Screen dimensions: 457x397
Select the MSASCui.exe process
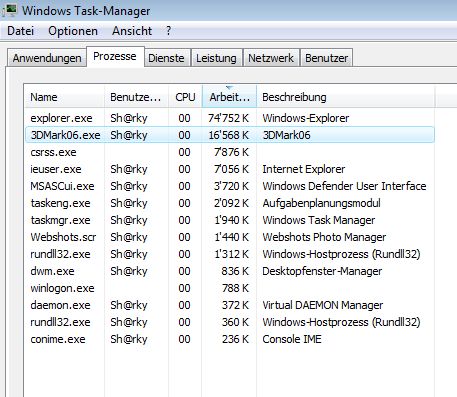coord(230,186)
